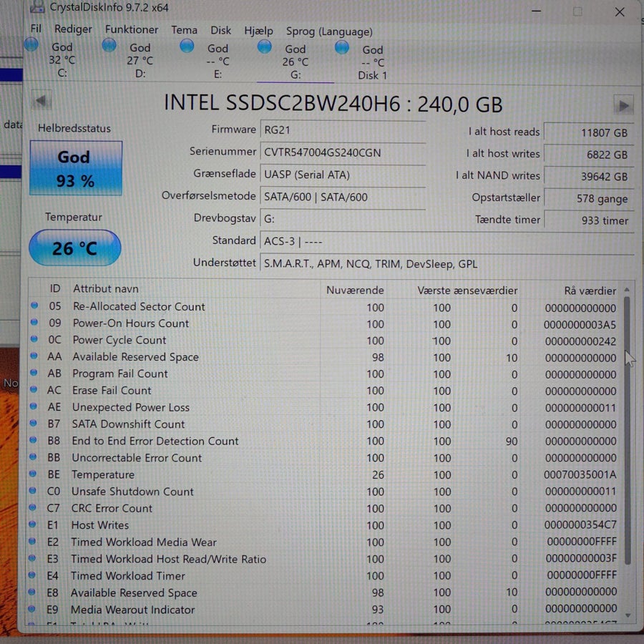Select drive D: status orb

coord(109,45)
